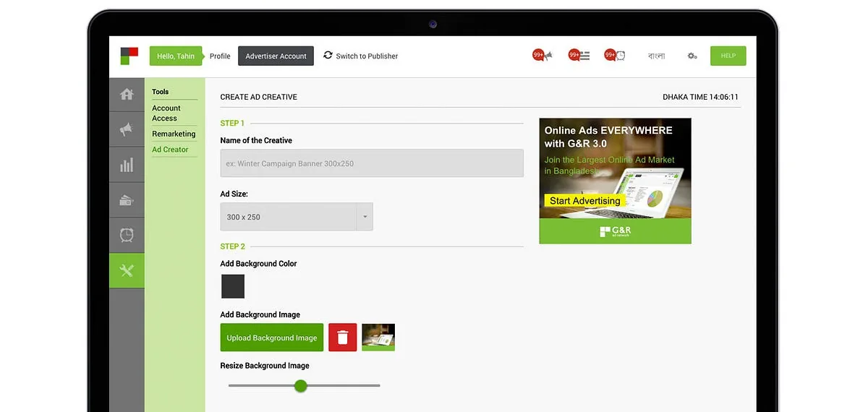Open clock notifications with 99+ badge
Viewport: 868px width, 412px height.
(x=615, y=56)
